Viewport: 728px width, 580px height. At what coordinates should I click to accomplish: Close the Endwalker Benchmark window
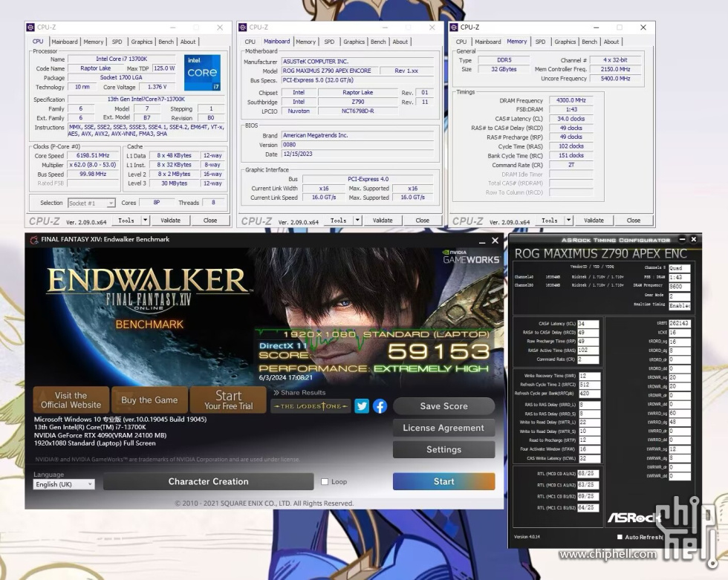point(495,241)
